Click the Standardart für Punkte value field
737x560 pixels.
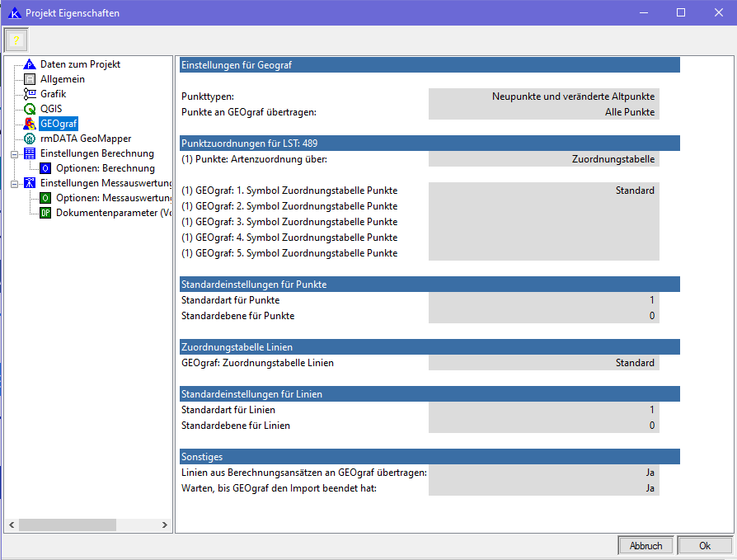tap(543, 300)
